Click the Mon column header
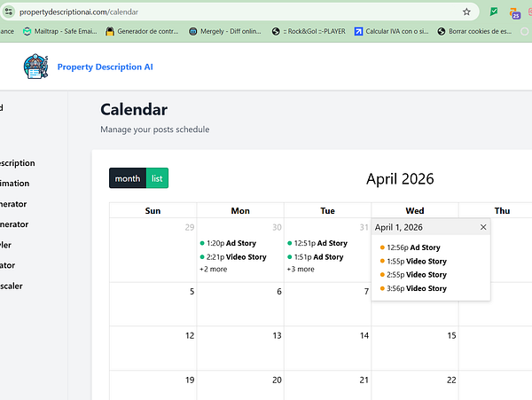The height and width of the screenshot is (400, 532). click(240, 211)
